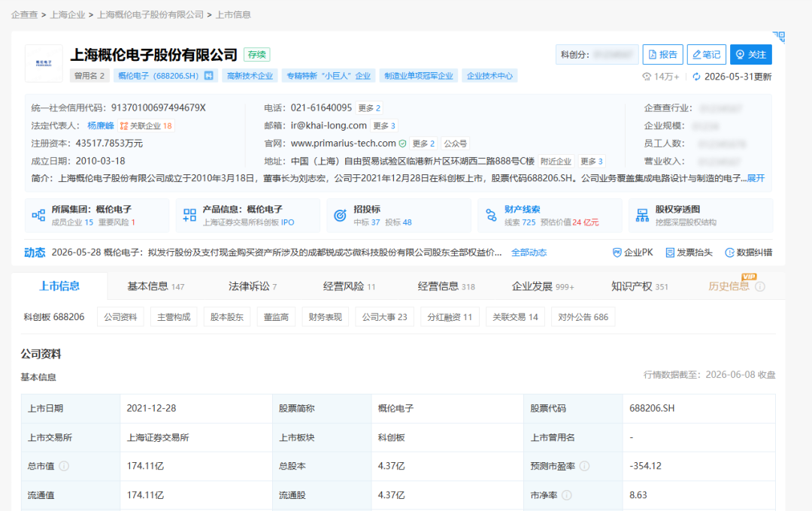Image resolution: width=812 pixels, height=511 pixels.
Task: Click the company logo thumbnail
Action: (44, 63)
